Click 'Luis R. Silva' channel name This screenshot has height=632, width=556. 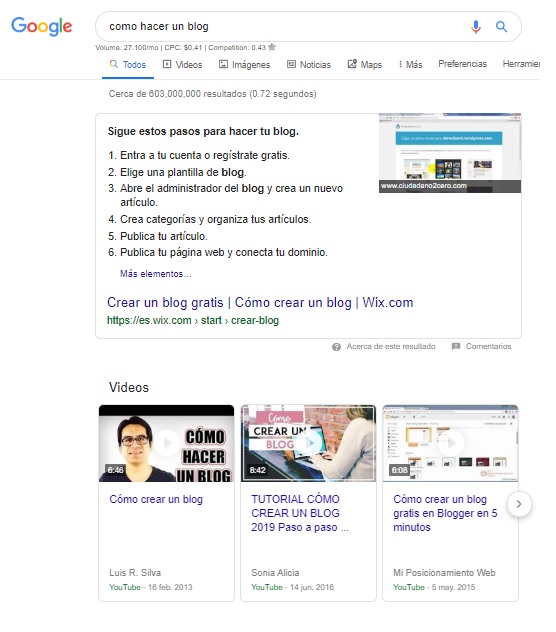135,573
